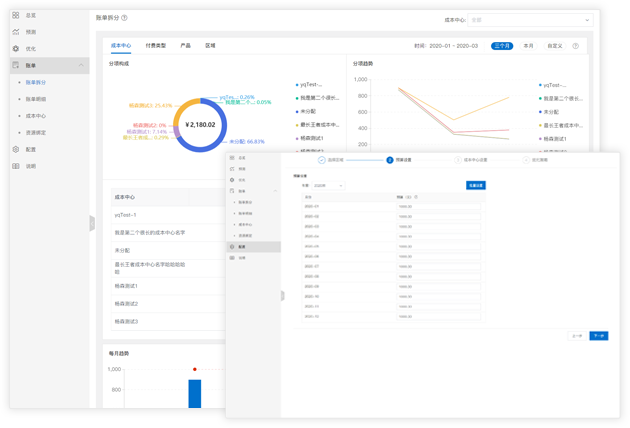The height and width of the screenshot is (428, 630).
Task: Switch to the 区域 tab
Action: [x=210, y=45]
